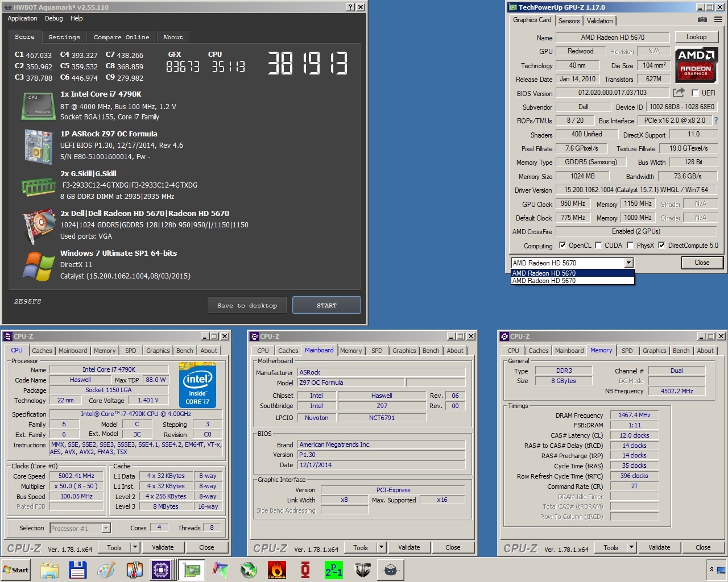The width and height of the screenshot is (728, 582).
Task: Open the shield-shaped benchmark icon in taskbar
Action: coord(362,569)
